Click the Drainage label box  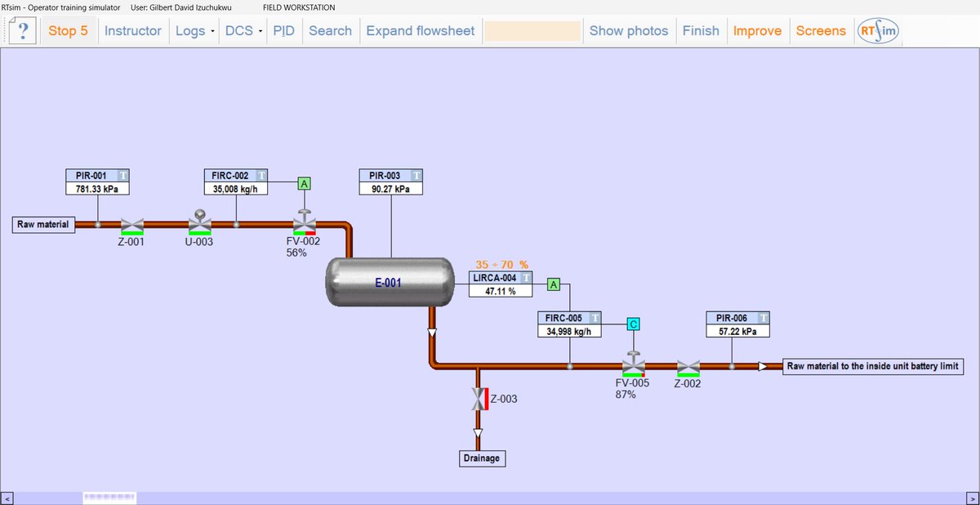[481, 458]
